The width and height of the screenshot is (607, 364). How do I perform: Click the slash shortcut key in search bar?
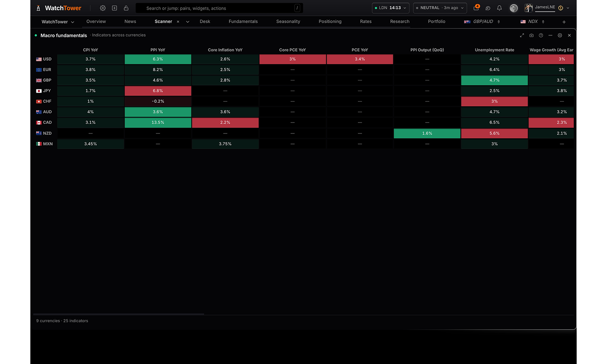click(x=297, y=8)
